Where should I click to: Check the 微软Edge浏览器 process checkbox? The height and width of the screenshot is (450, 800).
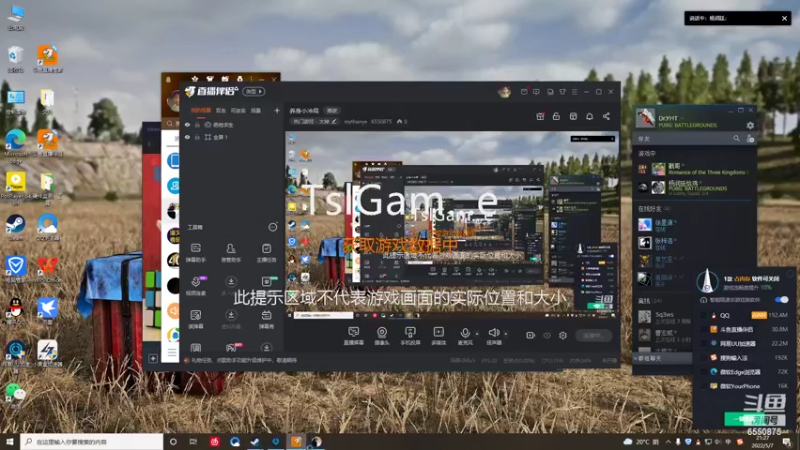coord(704,372)
